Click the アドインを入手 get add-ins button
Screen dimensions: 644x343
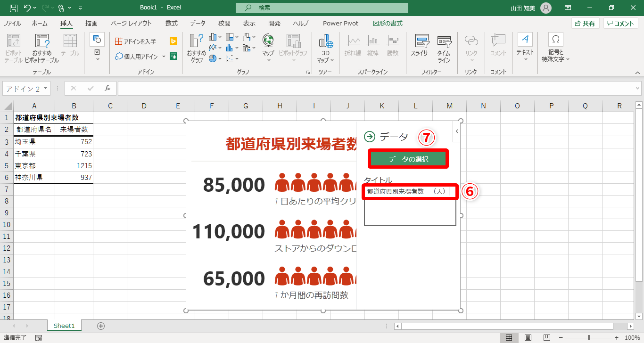pos(136,41)
